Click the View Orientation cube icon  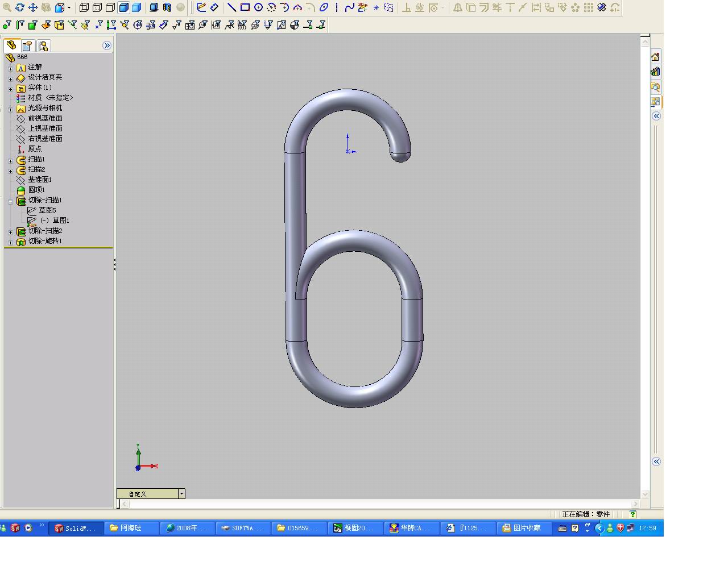click(x=60, y=7)
